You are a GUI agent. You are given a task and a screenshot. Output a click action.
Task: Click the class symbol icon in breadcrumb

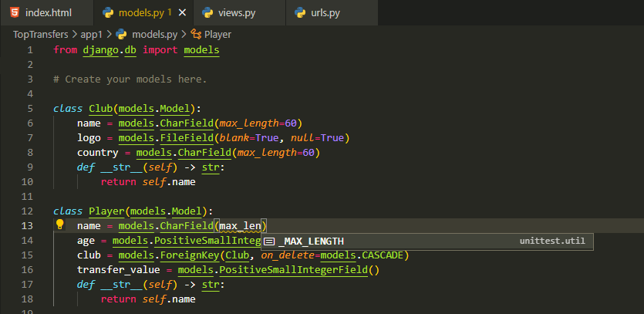point(196,35)
